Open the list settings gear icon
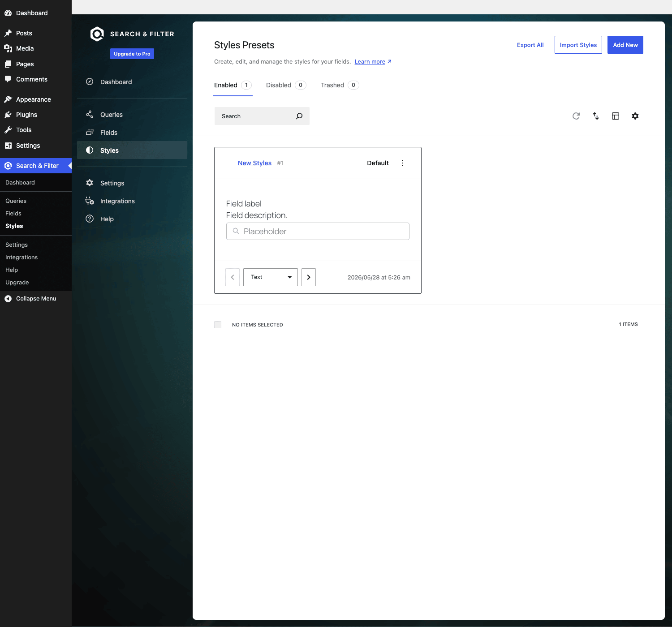Viewport: 672px width, 627px height. 635,116
